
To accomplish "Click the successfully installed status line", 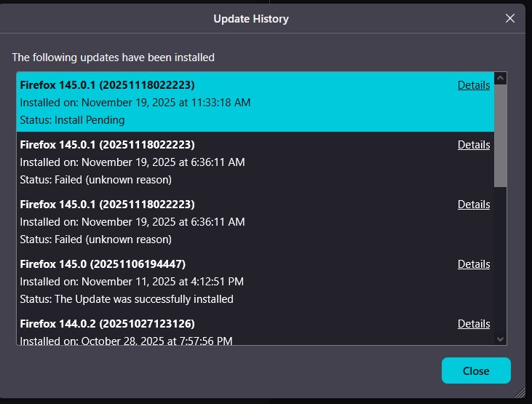I will coord(127,299).
